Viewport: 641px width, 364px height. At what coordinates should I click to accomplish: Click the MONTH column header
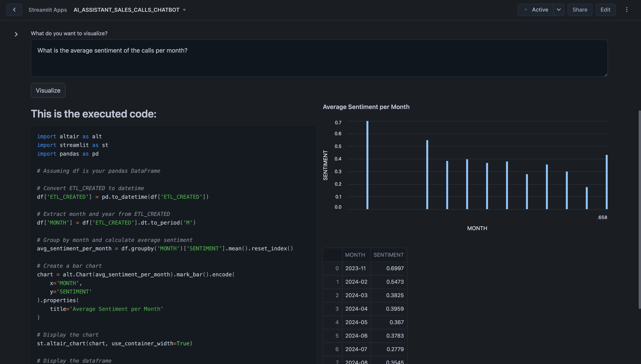[355, 255]
